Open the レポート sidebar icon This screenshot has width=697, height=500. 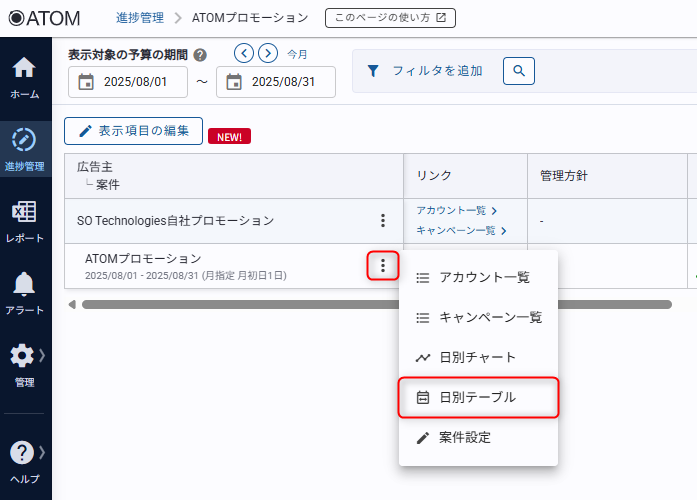(25, 220)
